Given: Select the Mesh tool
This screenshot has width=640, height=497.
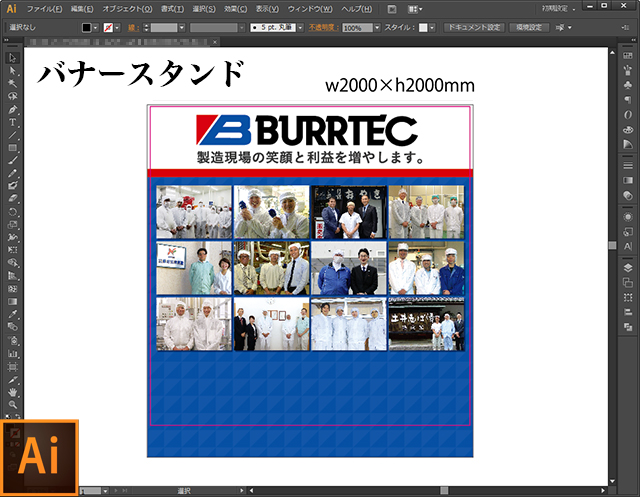Looking at the screenshot, I should click(12, 288).
